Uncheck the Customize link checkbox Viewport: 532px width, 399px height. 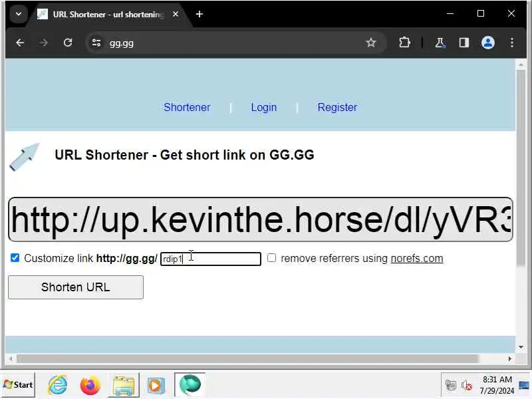15,258
